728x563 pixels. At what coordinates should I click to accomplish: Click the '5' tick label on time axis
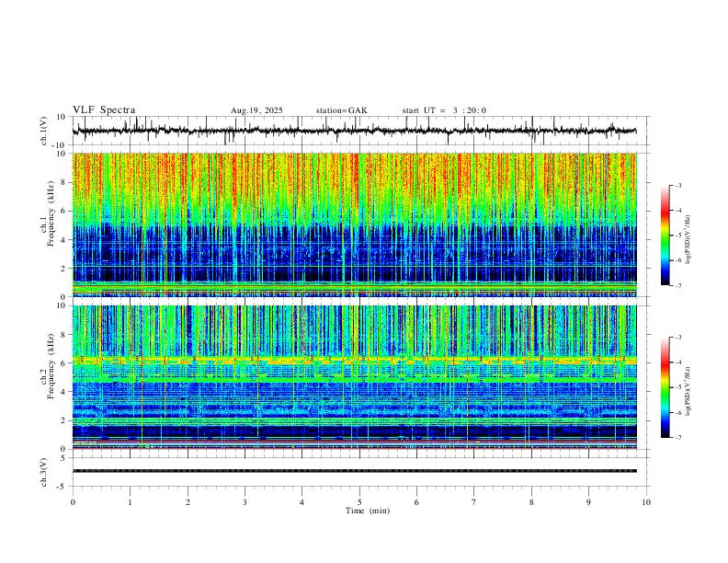(359, 502)
